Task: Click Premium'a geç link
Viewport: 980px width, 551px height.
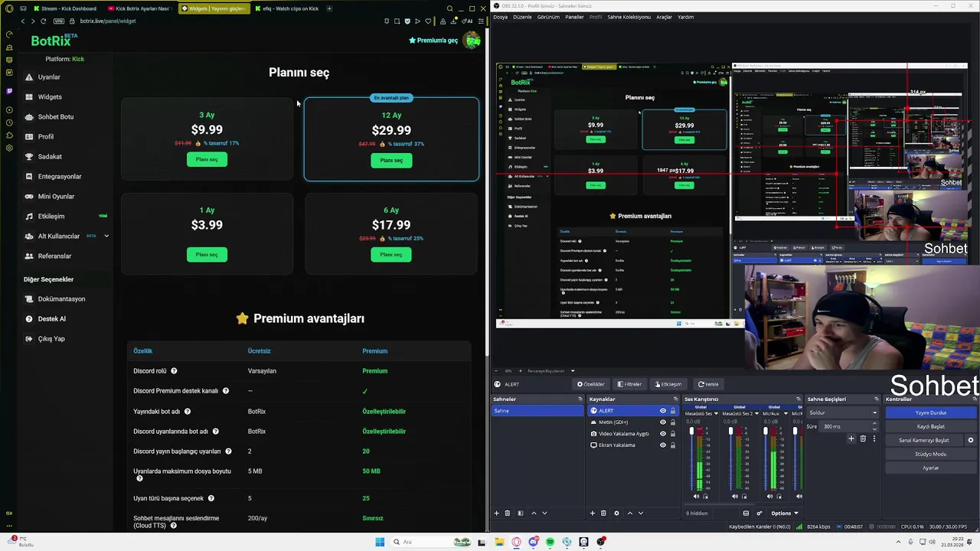Action: tap(433, 41)
